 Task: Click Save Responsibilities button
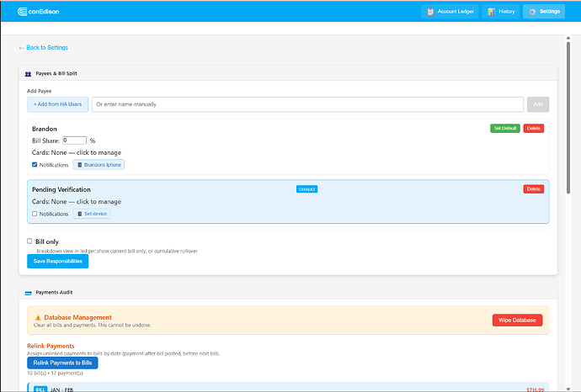coord(57,261)
